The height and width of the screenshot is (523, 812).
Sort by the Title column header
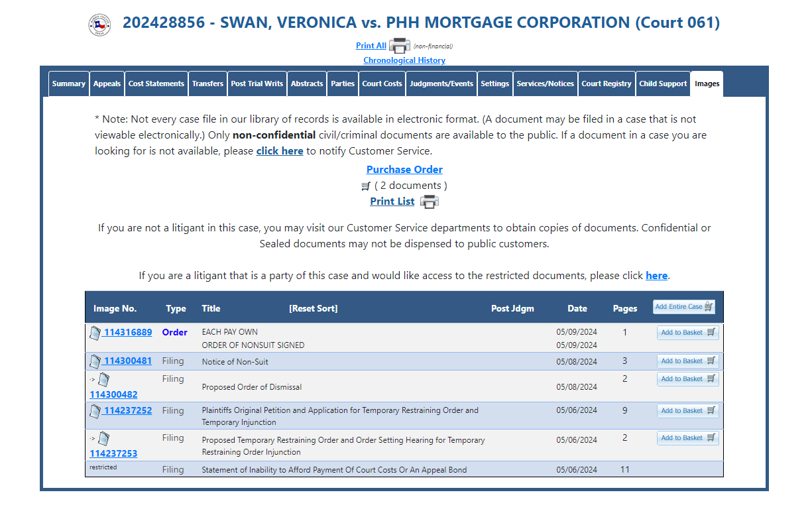pyautogui.click(x=211, y=308)
